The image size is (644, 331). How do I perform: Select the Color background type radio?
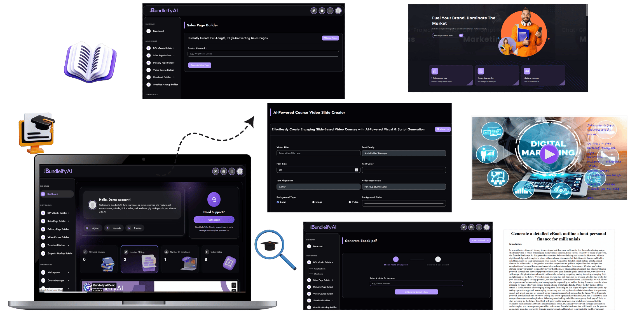coord(278,202)
